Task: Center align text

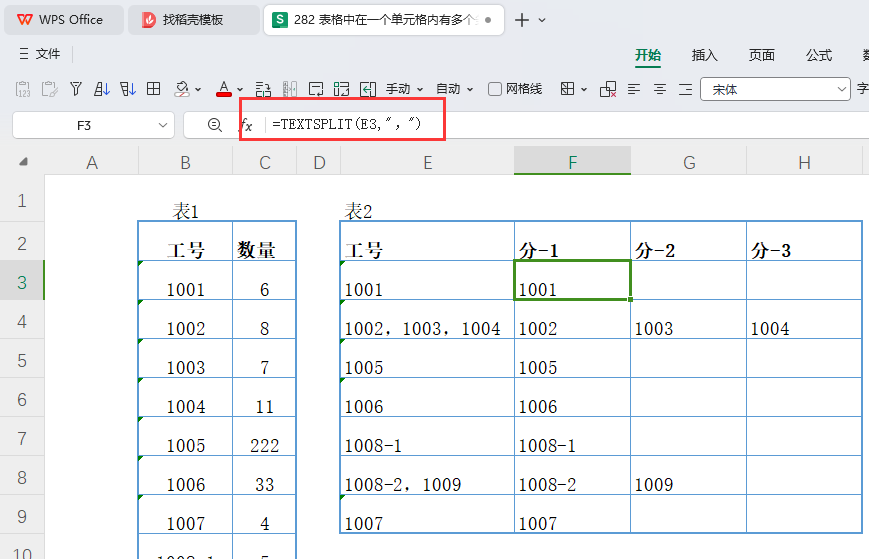Action: pyautogui.click(x=660, y=89)
